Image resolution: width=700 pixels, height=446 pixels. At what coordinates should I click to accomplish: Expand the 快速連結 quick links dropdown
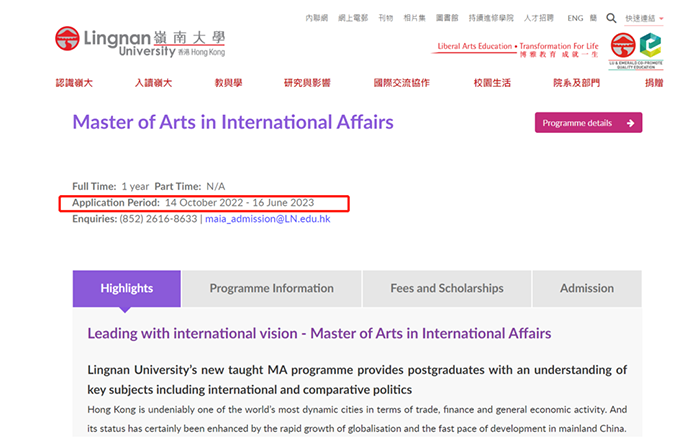pyautogui.click(x=644, y=19)
